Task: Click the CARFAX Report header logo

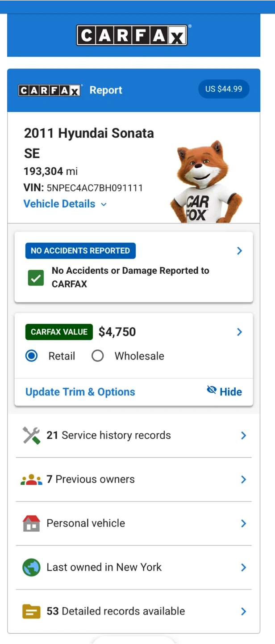Action: [x=50, y=90]
